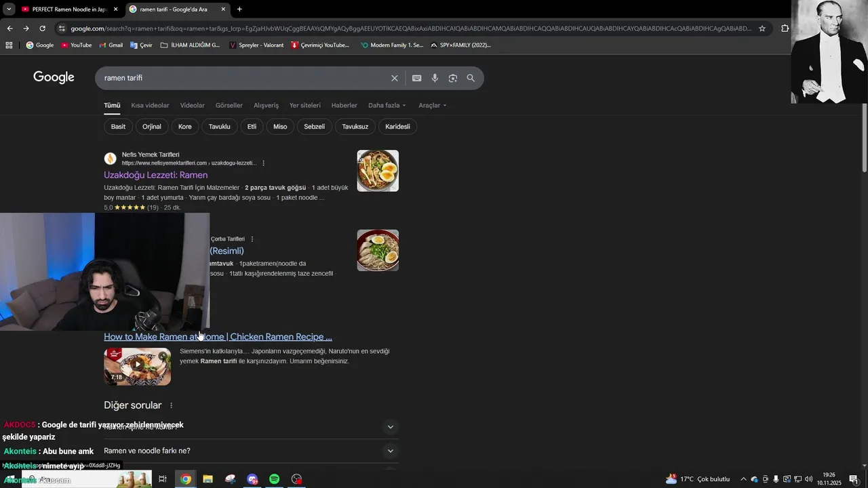
Task: Apply the Miso filter chip
Action: point(280,127)
